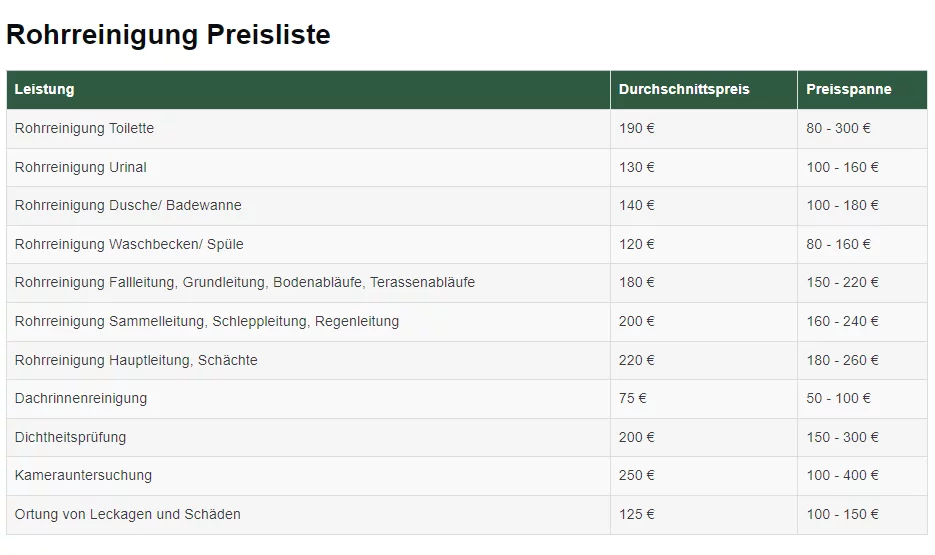The image size is (935, 555).
Task: Click the 190 € average price cell
Action: pyautogui.click(x=637, y=128)
